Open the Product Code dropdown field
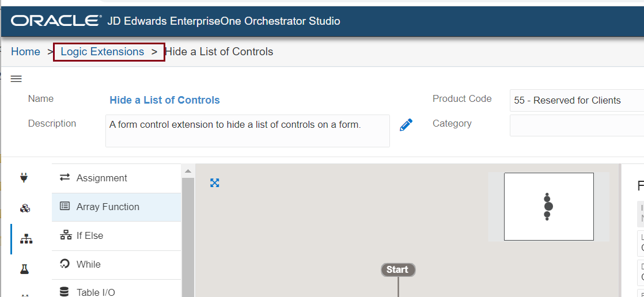 576,100
